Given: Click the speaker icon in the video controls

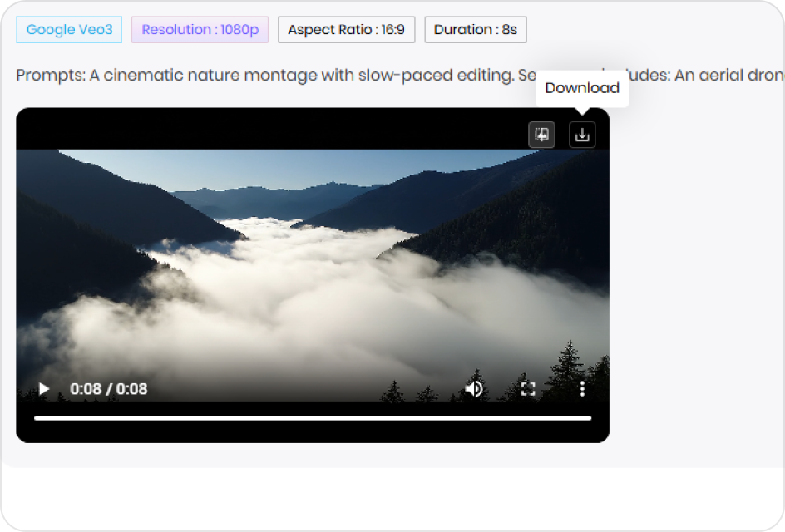Looking at the screenshot, I should coord(474,388).
